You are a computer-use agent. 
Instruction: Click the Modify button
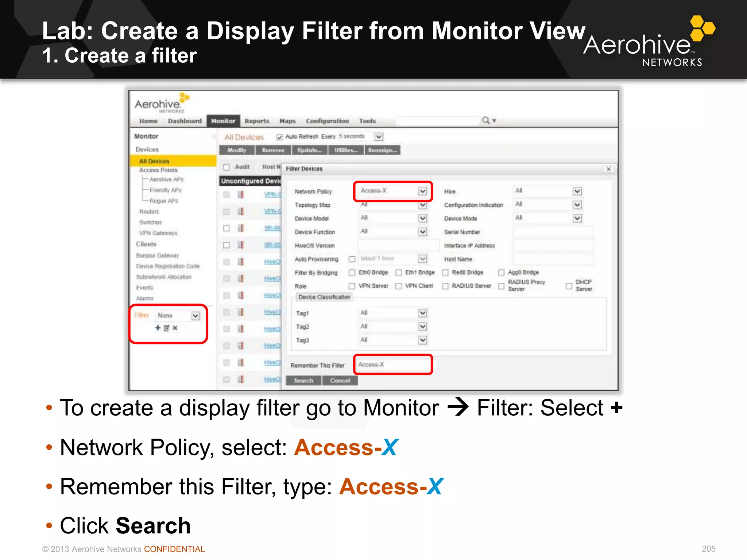click(237, 150)
